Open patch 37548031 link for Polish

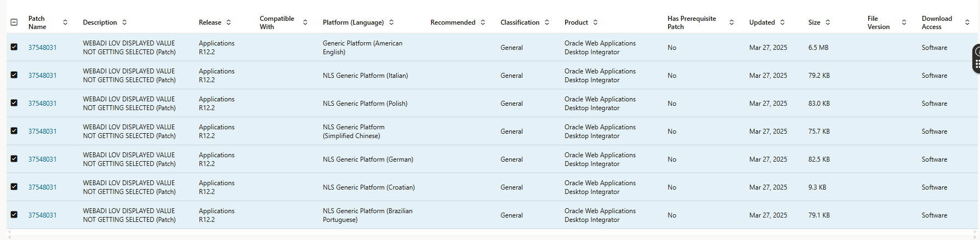(x=42, y=104)
